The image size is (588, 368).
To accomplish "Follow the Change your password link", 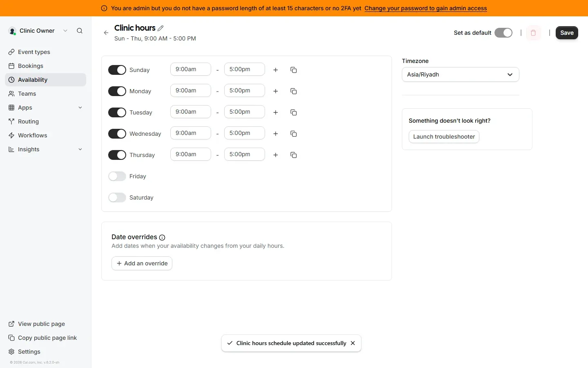I will [x=425, y=8].
